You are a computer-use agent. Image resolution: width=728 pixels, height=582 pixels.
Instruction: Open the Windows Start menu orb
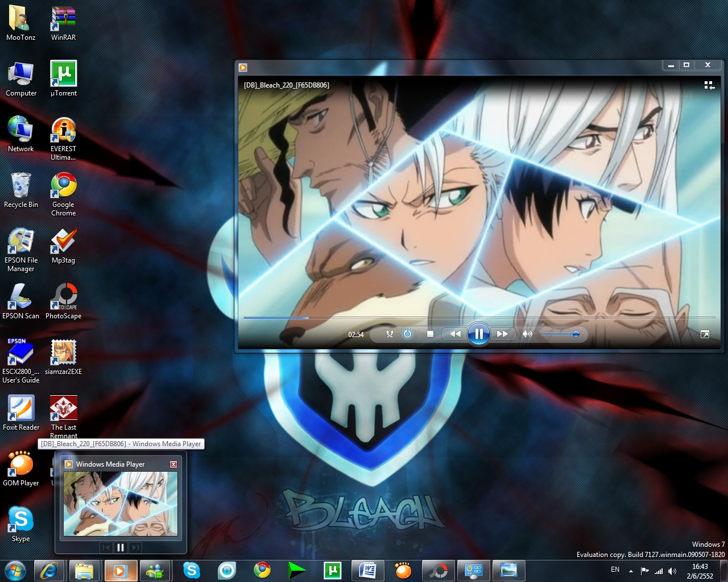coord(14,570)
